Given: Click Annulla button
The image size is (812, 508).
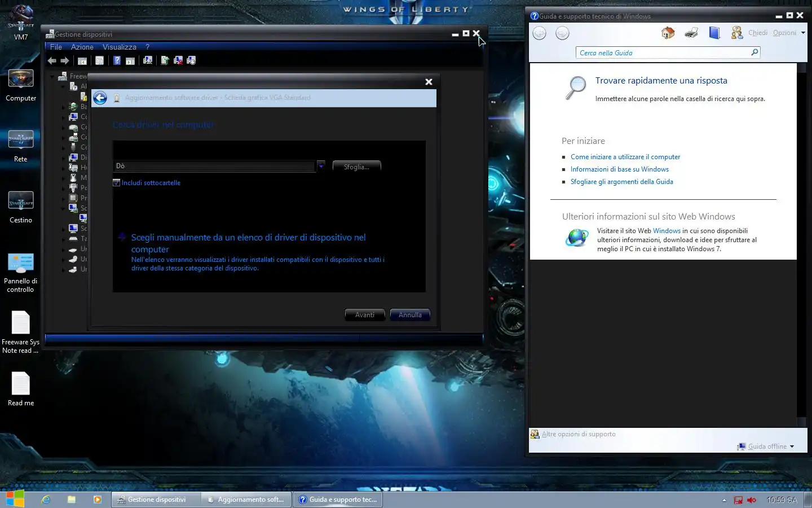Looking at the screenshot, I should tap(410, 315).
